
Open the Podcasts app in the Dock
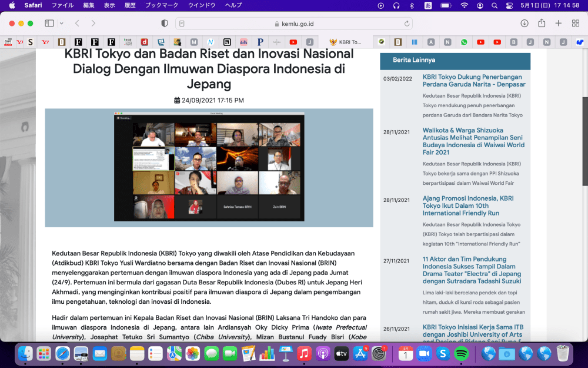322,354
